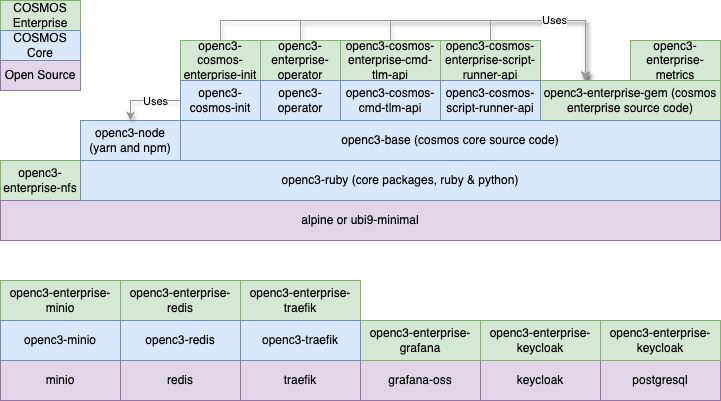721x401 pixels.
Task: Select the openc3-cosmos-enterprise-cmd-tlm-api box
Action: coord(390,61)
